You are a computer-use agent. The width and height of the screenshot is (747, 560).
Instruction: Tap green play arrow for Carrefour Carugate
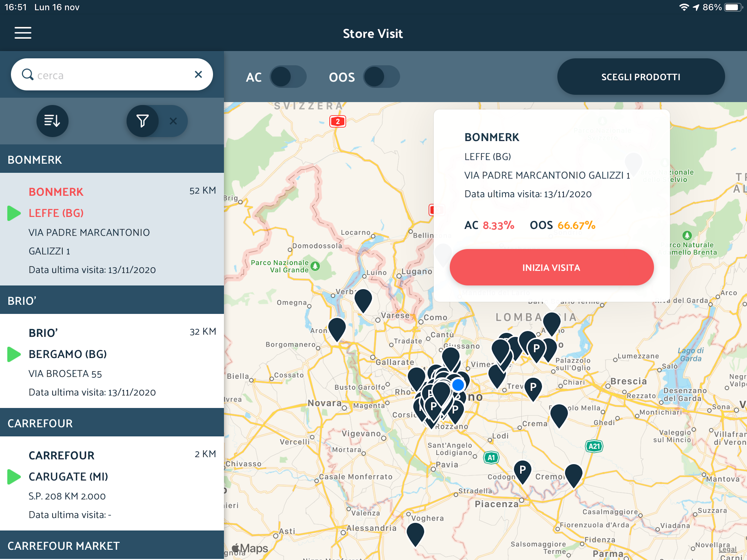coord(14,477)
